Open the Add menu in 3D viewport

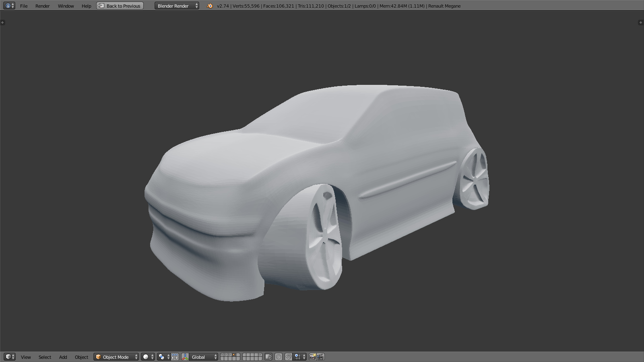click(63, 357)
